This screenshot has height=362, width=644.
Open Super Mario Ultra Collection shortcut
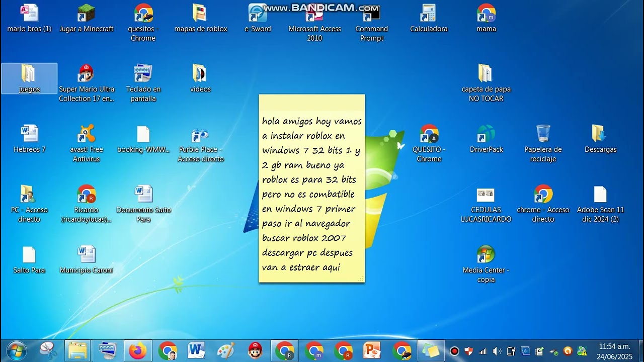(x=87, y=83)
